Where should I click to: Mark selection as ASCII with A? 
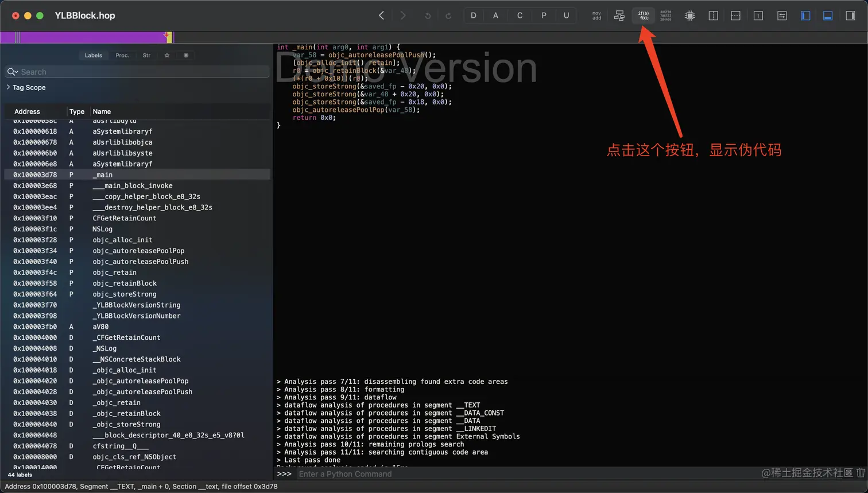495,15
